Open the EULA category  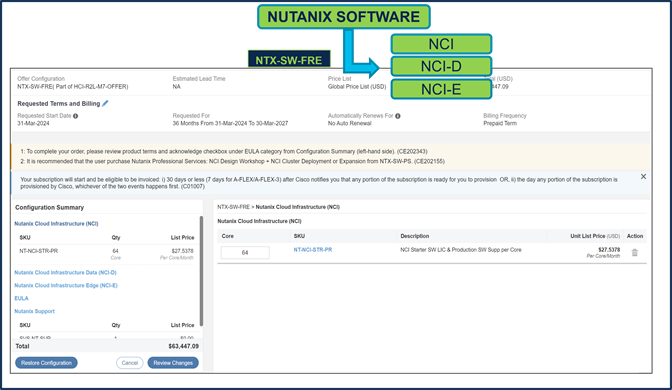tap(21, 298)
